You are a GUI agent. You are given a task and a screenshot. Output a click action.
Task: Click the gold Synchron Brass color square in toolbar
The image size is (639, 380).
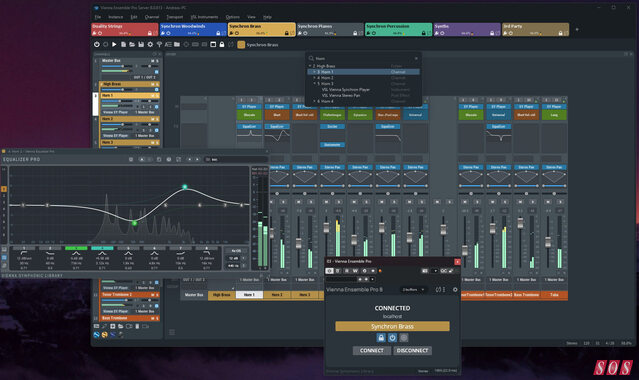(x=241, y=44)
